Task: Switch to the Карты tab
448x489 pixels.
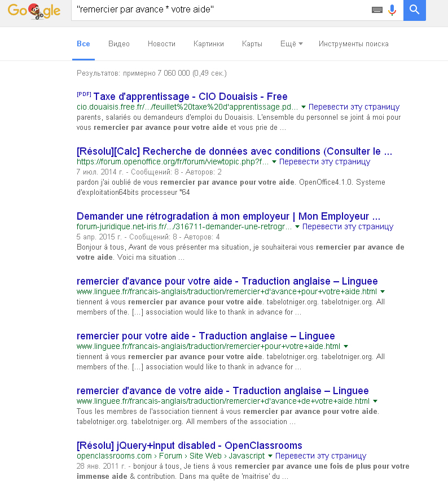Action: (x=252, y=44)
